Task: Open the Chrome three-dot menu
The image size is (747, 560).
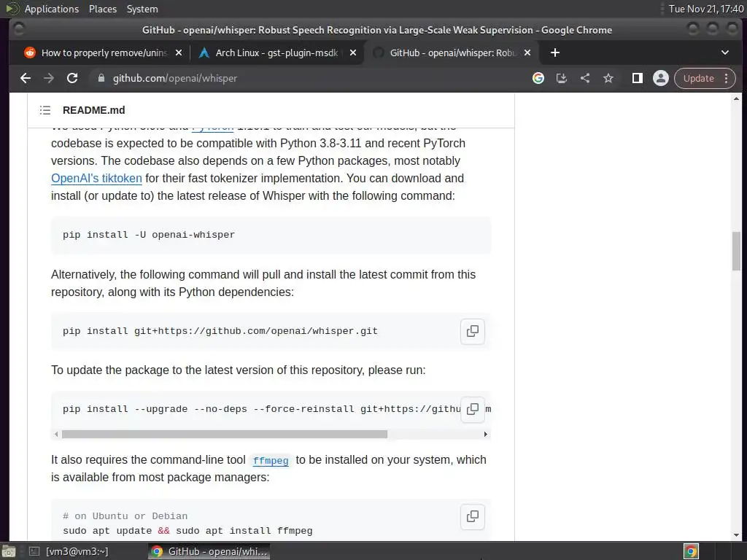Action: [x=727, y=78]
